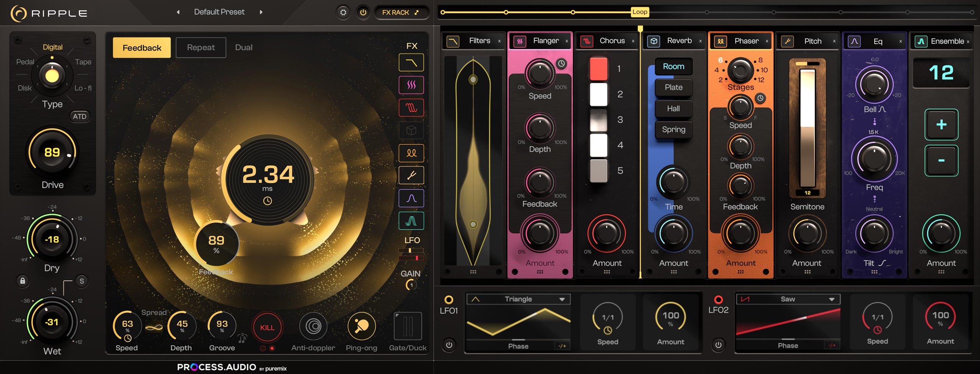This screenshot has width=980, height=374.
Task: Select the Filters icon in the FX column
Action: click(411, 62)
